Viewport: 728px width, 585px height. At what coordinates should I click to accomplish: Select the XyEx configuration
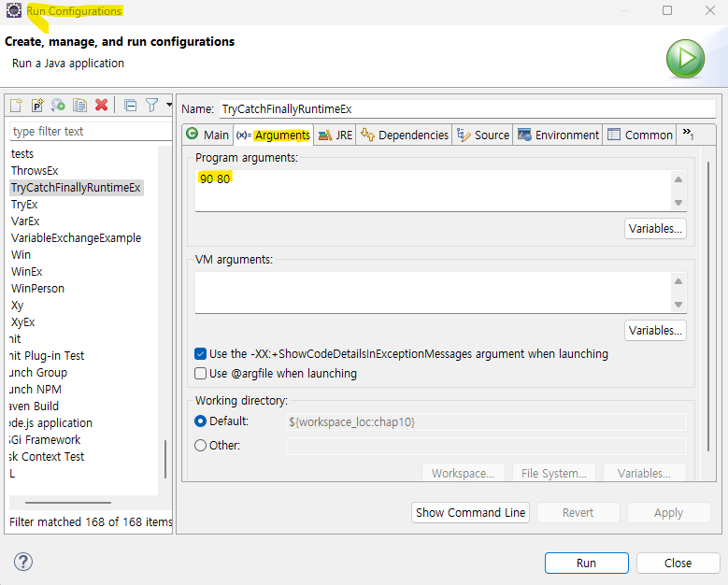(22, 321)
